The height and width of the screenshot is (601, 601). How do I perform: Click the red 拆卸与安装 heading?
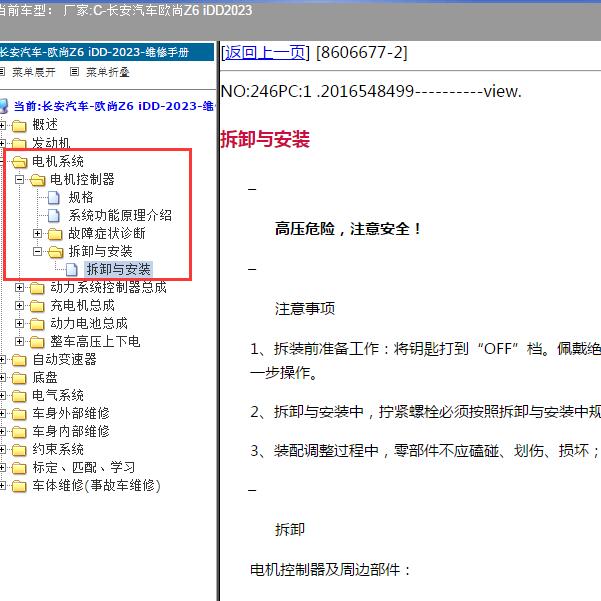tap(265, 139)
